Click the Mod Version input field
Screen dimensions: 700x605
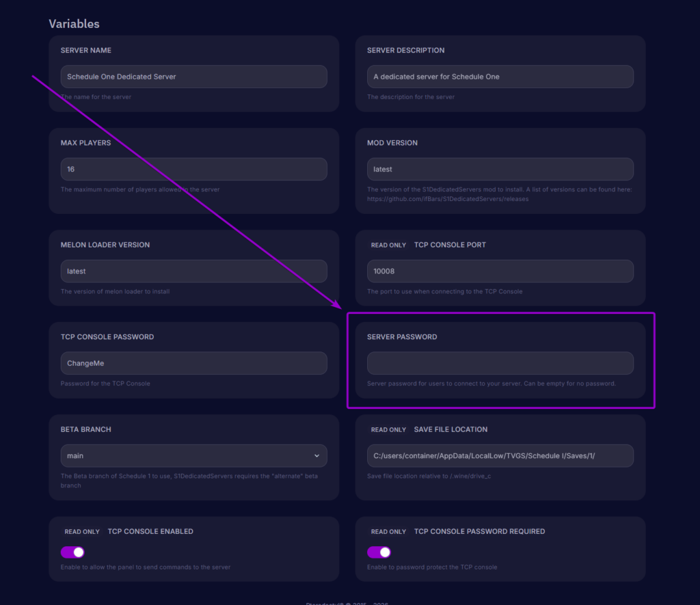(x=500, y=169)
